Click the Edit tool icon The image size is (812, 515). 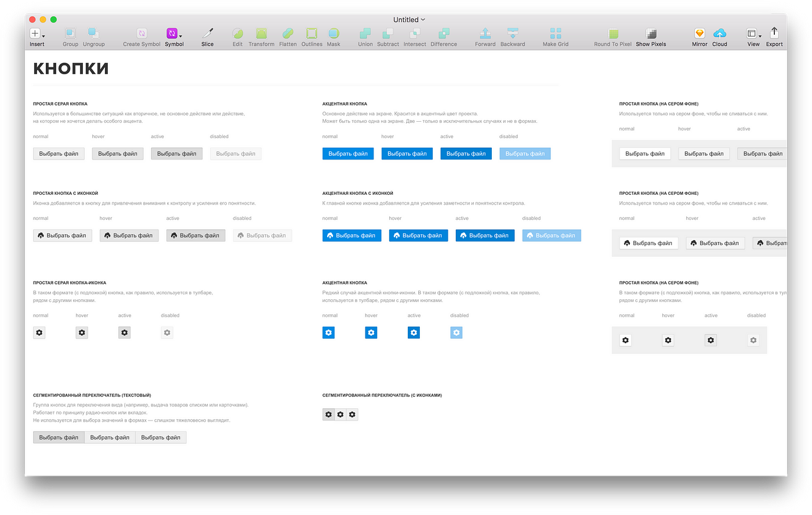click(x=238, y=33)
